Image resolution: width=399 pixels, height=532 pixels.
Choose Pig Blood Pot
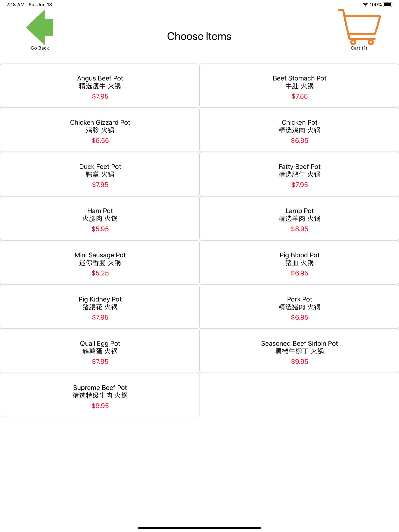(299, 263)
